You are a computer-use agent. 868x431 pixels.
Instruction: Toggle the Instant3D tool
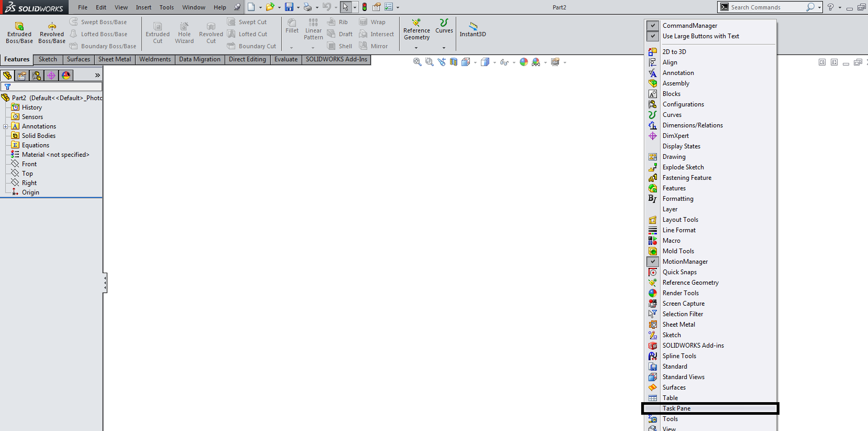[473, 29]
